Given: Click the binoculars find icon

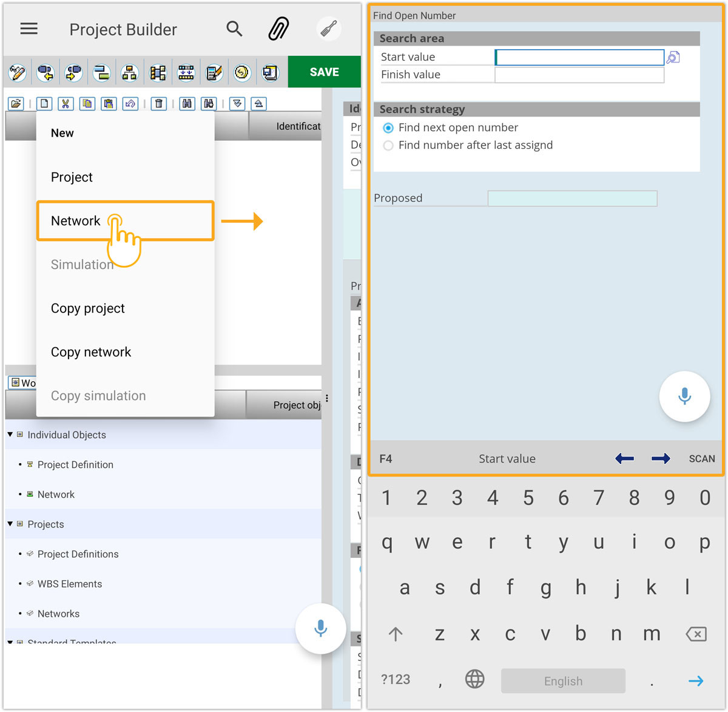Looking at the screenshot, I should [x=187, y=104].
